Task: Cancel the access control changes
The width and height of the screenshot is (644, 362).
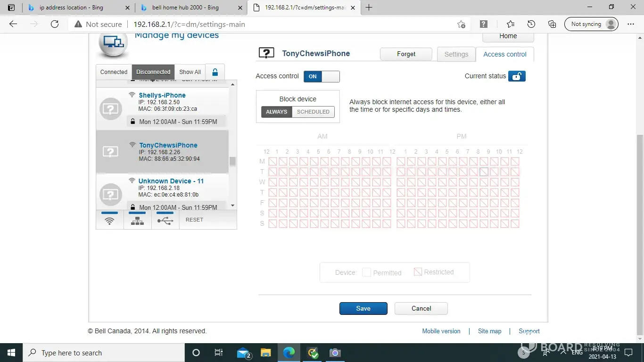Action: [421, 308]
